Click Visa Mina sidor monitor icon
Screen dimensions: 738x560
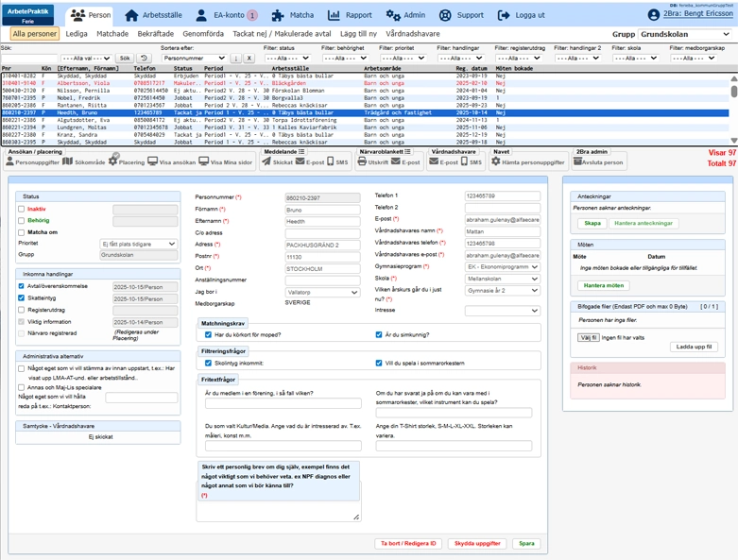(203, 161)
